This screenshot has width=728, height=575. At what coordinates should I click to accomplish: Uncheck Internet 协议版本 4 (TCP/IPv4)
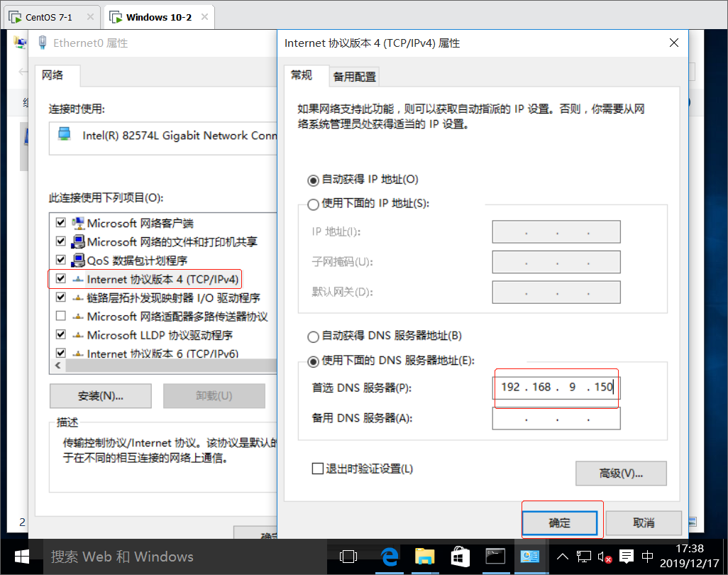point(61,278)
